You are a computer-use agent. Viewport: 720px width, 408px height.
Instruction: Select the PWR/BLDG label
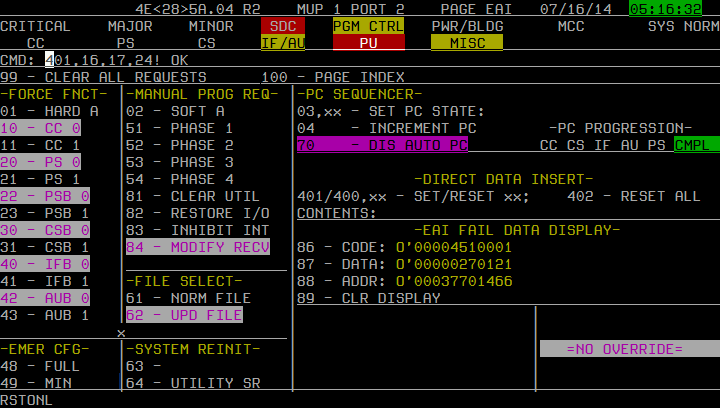[x=467, y=26]
